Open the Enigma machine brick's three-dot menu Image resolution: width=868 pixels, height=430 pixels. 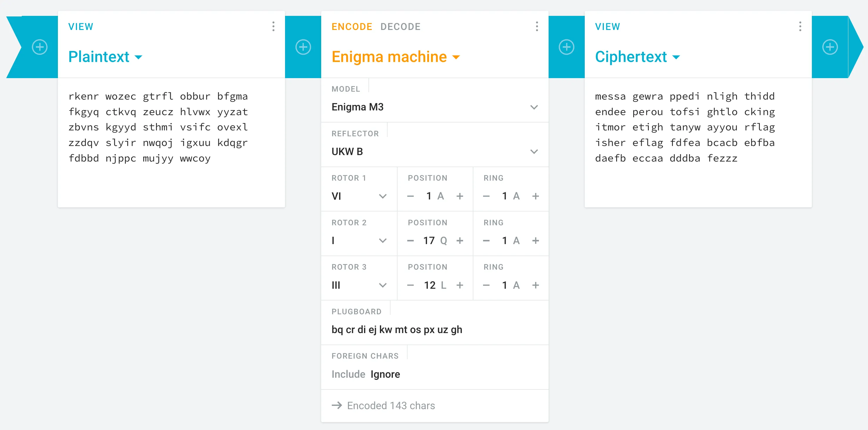[537, 26]
